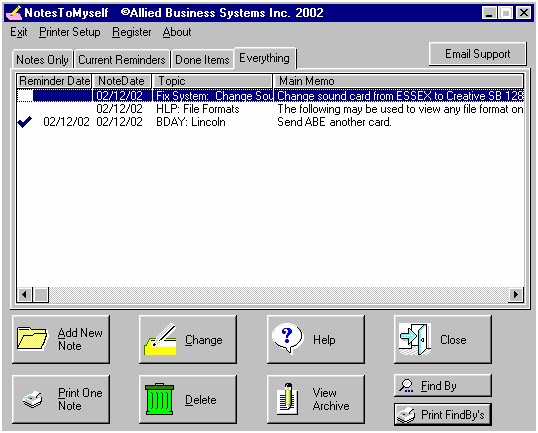Click the green trash can icon on Delete
Screen dimensions: 538x433
click(160, 399)
